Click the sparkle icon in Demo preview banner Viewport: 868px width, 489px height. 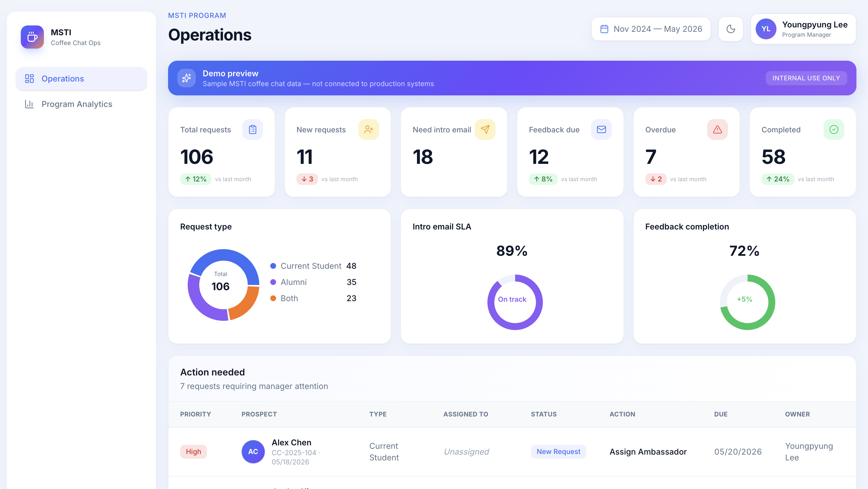[186, 78]
